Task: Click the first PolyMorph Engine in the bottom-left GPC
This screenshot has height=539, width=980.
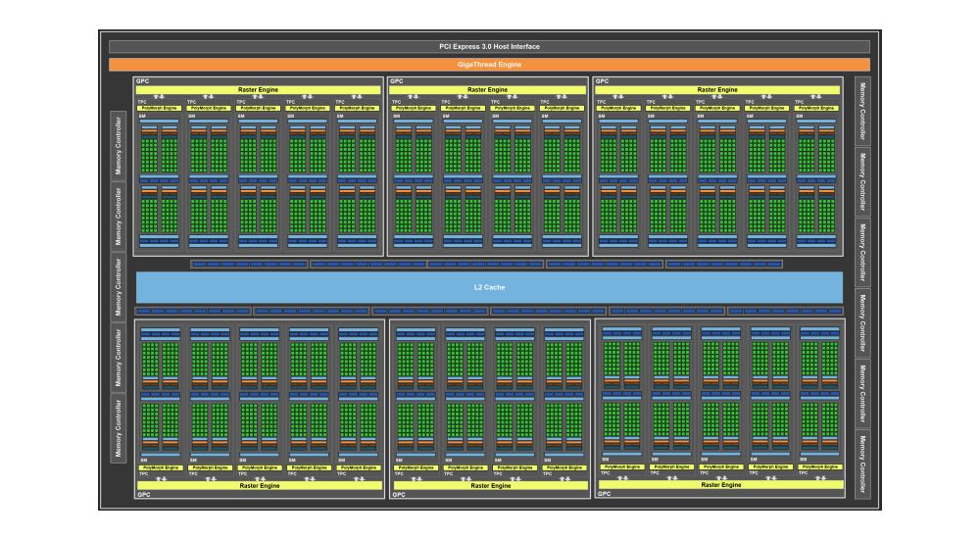Action: click(x=159, y=468)
